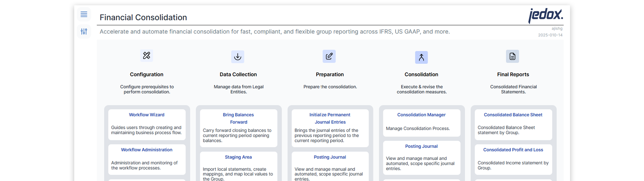This screenshot has height=181, width=644.
Task: Open Bring Balances Forward
Action: click(238, 118)
